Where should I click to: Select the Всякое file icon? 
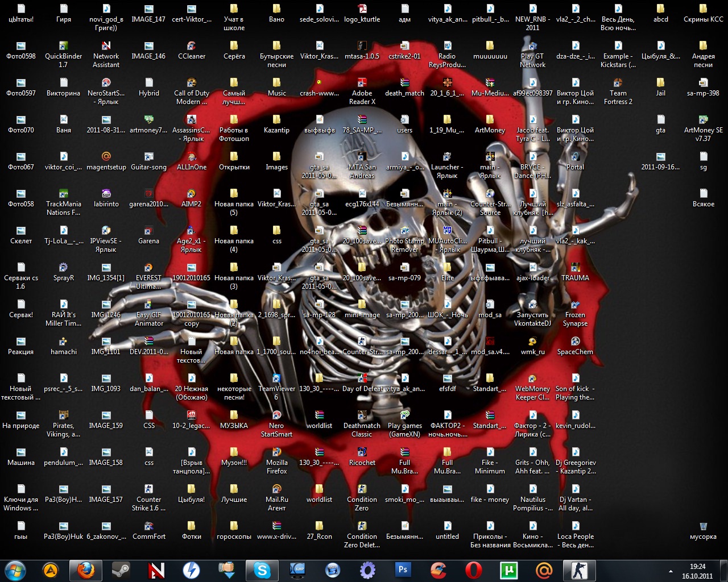coord(704,198)
